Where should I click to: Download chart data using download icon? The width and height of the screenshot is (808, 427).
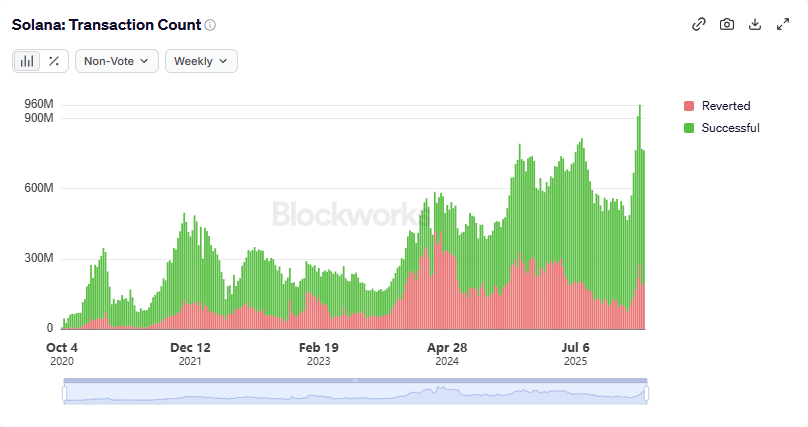tap(755, 24)
